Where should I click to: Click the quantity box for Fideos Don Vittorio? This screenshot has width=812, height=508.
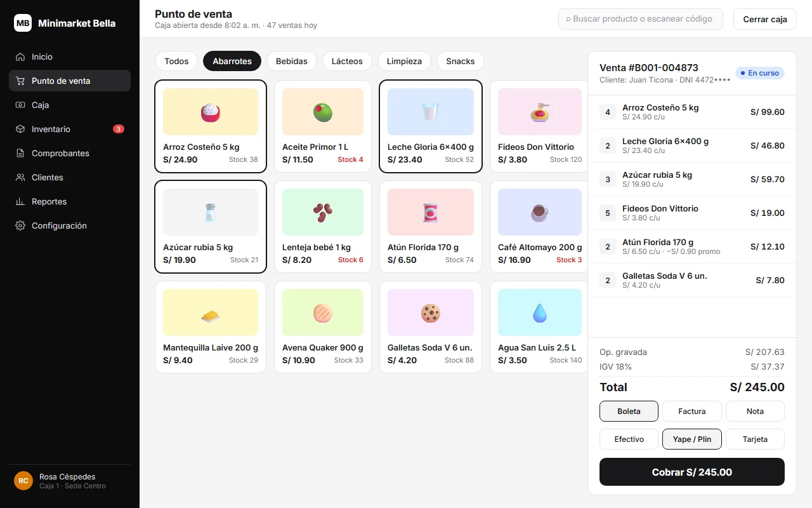tap(608, 213)
